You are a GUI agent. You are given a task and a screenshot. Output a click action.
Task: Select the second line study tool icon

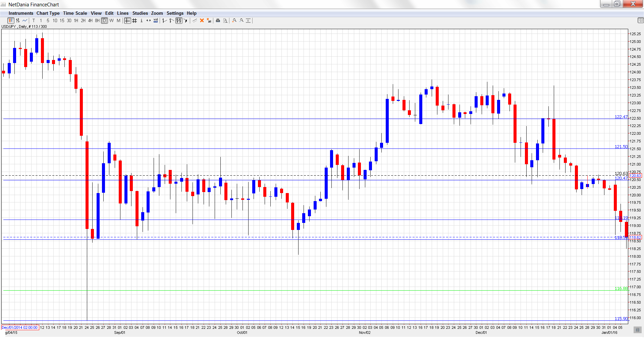171,21
